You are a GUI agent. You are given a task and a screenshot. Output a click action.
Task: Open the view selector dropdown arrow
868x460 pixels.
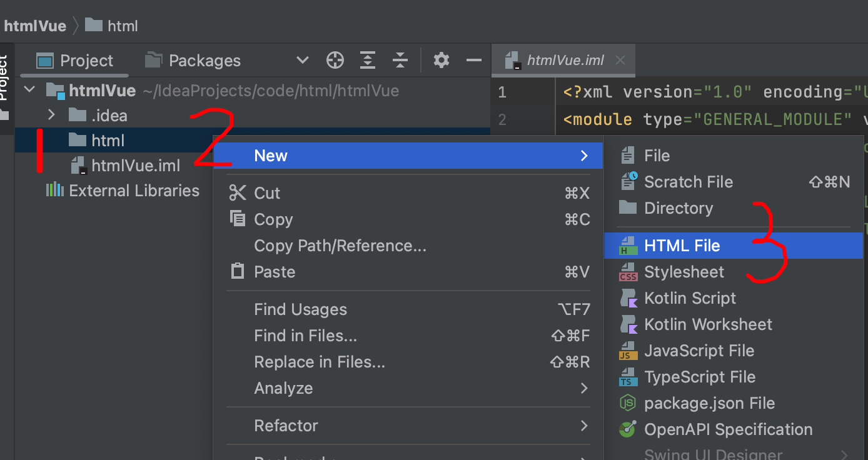302,60
